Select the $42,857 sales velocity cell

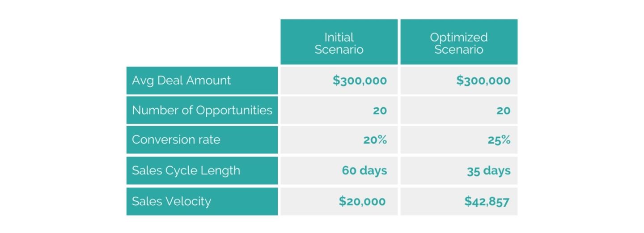pyautogui.click(x=487, y=201)
